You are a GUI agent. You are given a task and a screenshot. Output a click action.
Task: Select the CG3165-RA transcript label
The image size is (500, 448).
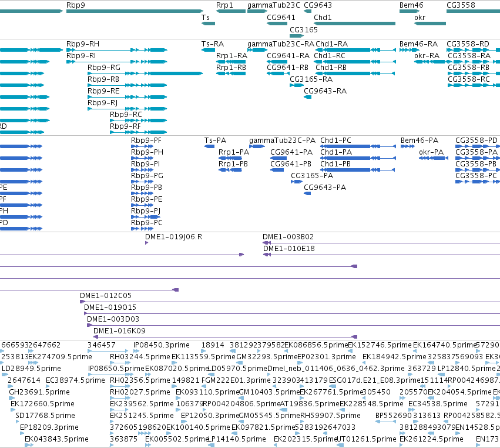point(311,79)
